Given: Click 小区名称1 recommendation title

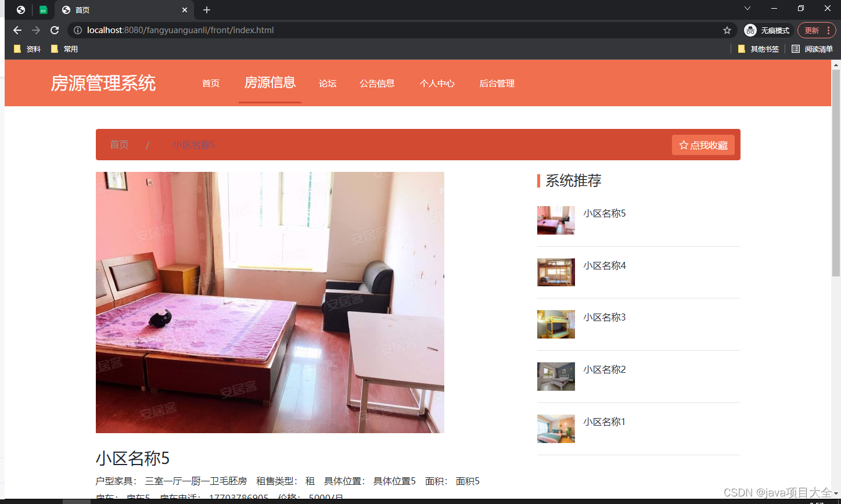Looking at the screenshot, I should click(605, 422).
